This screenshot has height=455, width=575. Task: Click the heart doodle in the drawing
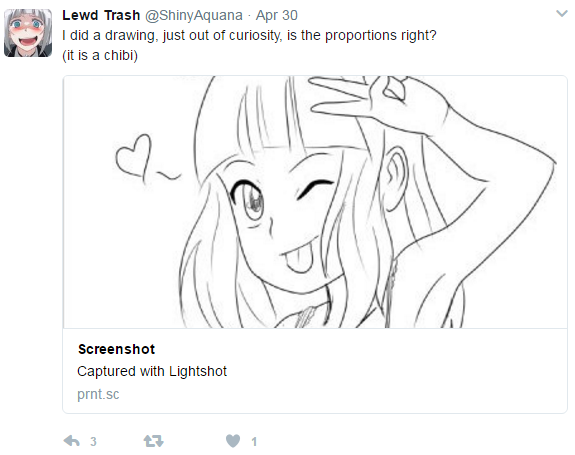point(133,157)
